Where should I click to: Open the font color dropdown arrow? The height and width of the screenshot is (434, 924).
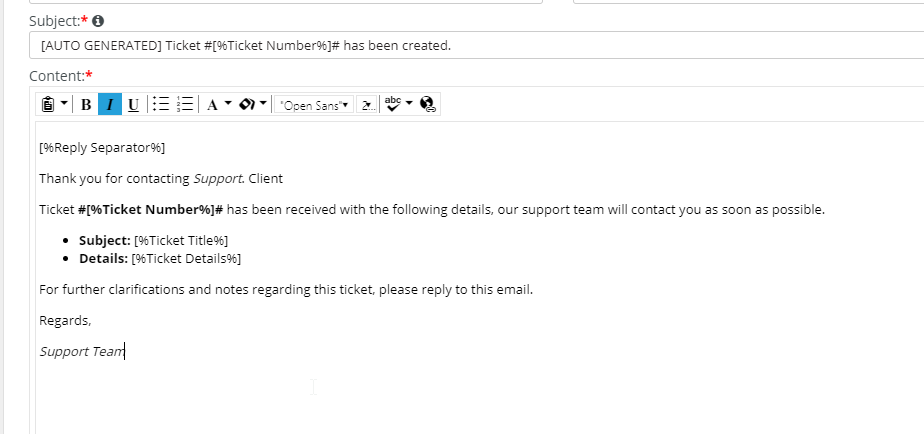coord(228,104)
